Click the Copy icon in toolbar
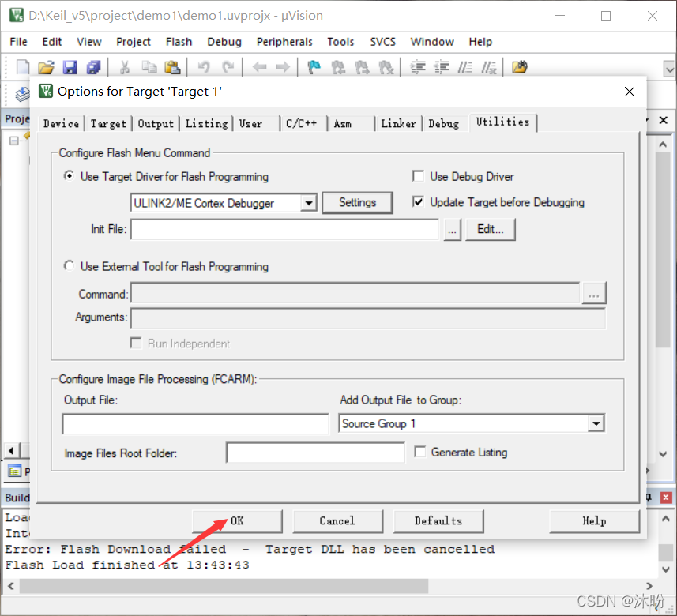The image size is (677, 616). (x=149, y=67)
